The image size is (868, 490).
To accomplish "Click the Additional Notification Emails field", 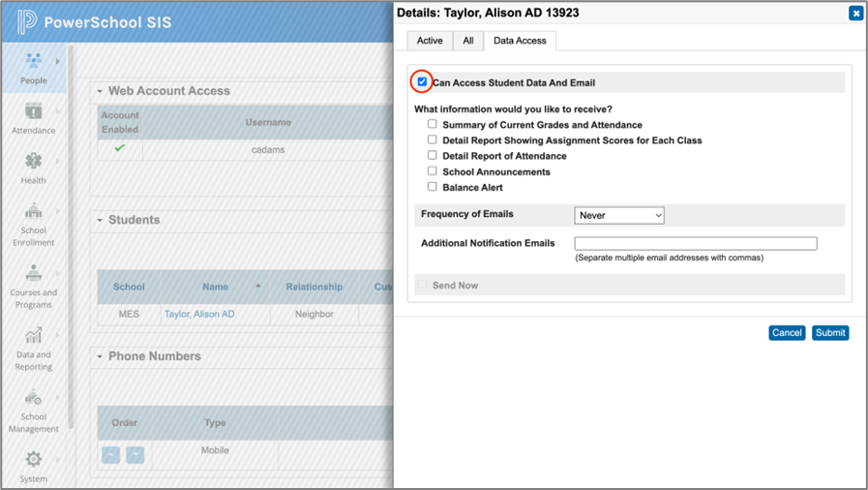I will (x=696, y=243).
